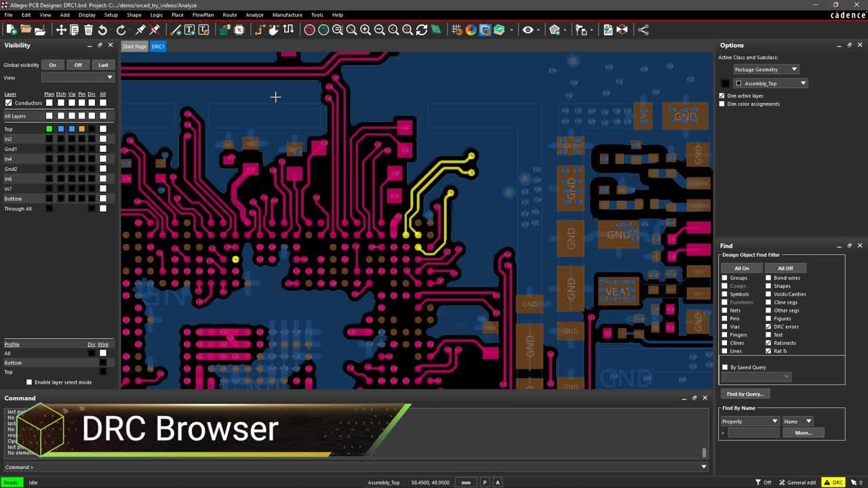Image resolution: width=868 pixels, height=488 pixels.
Task: Enable Dim color assignments checkbox
Action: [722, 104]
